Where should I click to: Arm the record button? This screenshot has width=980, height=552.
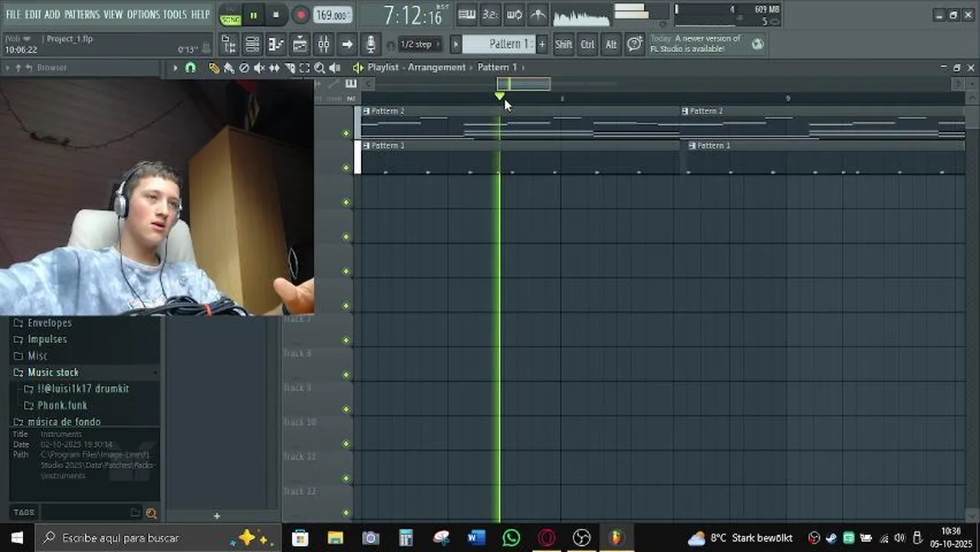click(x=301, y=15)
